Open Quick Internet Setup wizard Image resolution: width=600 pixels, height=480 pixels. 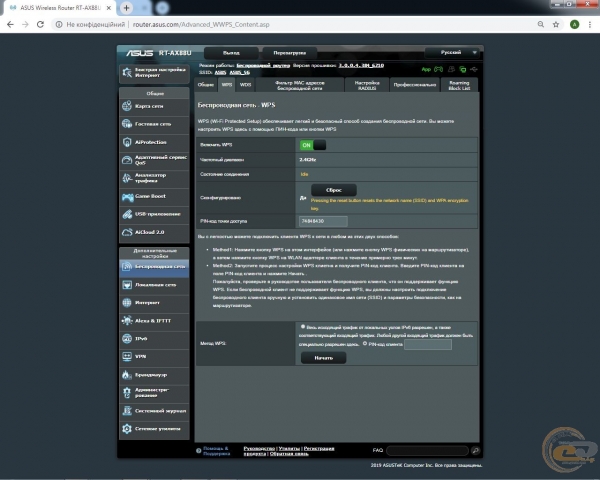pos(154,72)
